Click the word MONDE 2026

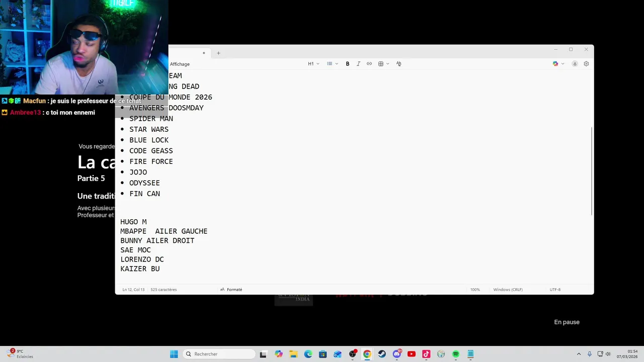coord(190,97)
